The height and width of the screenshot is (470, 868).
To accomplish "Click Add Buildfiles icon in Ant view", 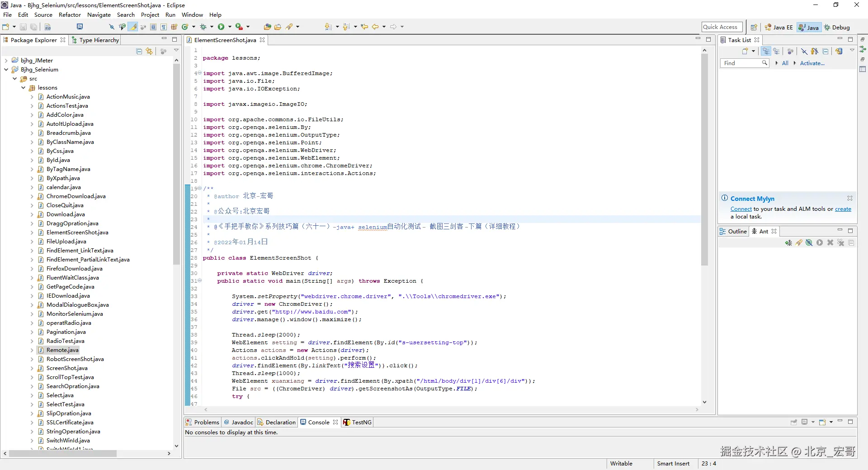I will [x=788, y=243].
